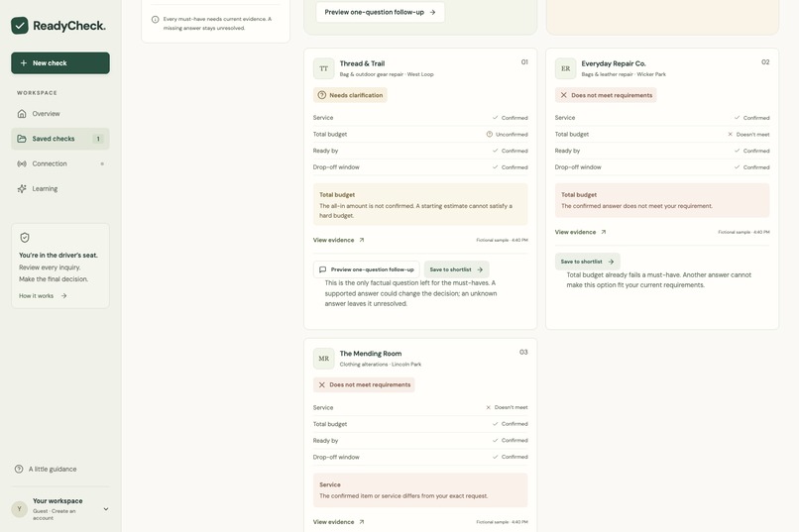Click the guidance question mark icon

(x=19, y=469)
